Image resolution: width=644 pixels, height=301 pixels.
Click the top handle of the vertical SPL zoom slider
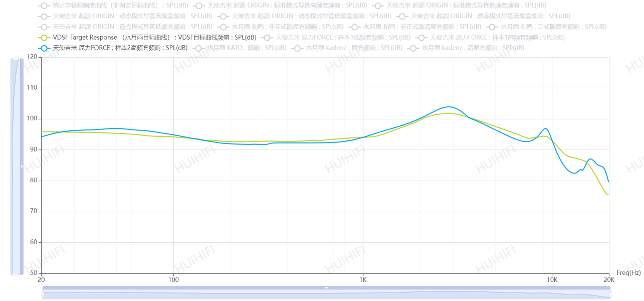(x=16, y=59)
